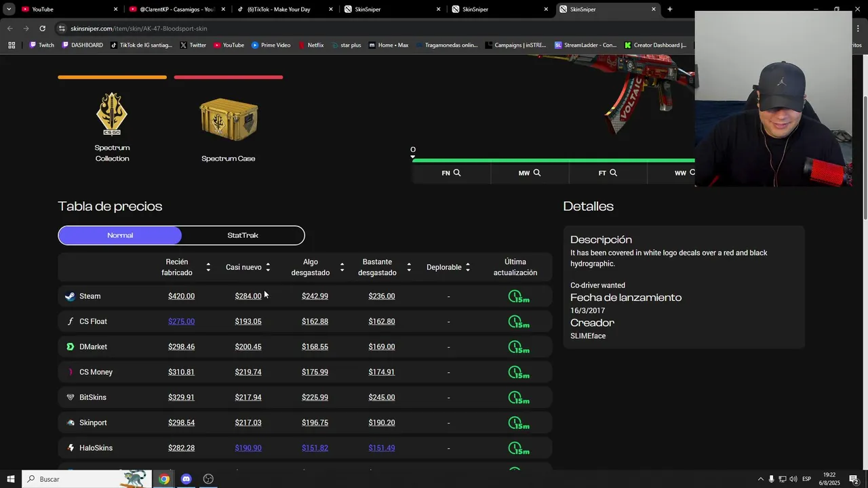868x488 pixels.
Task: Open Skinport price $217.03 link
Action: point(248,423)
